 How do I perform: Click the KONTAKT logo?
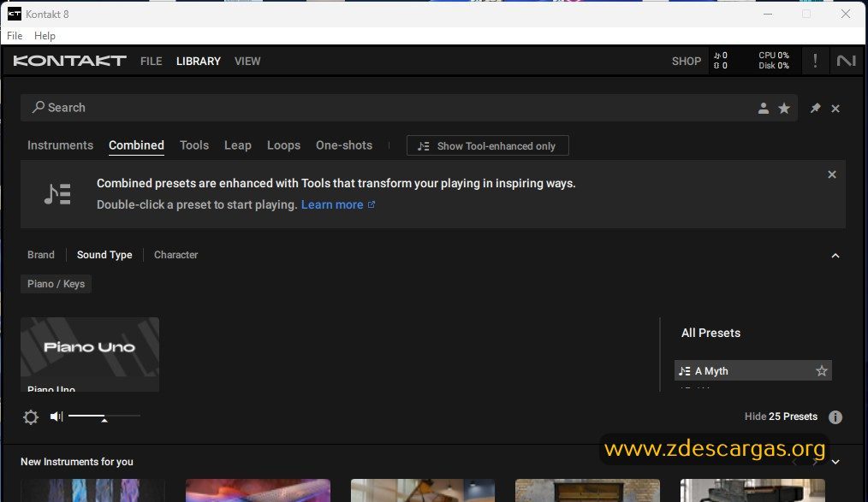[x=69, y=61]
